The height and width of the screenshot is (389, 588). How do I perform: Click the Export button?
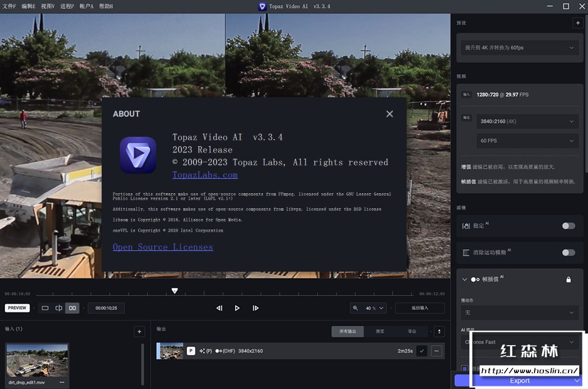click(x=520, y=381)
